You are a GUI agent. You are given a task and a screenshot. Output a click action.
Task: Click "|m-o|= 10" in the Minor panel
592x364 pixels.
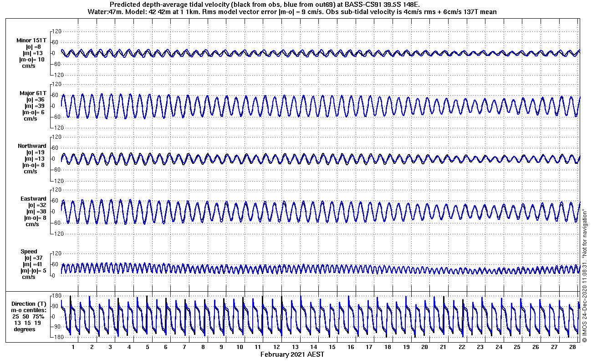point(31,60)
